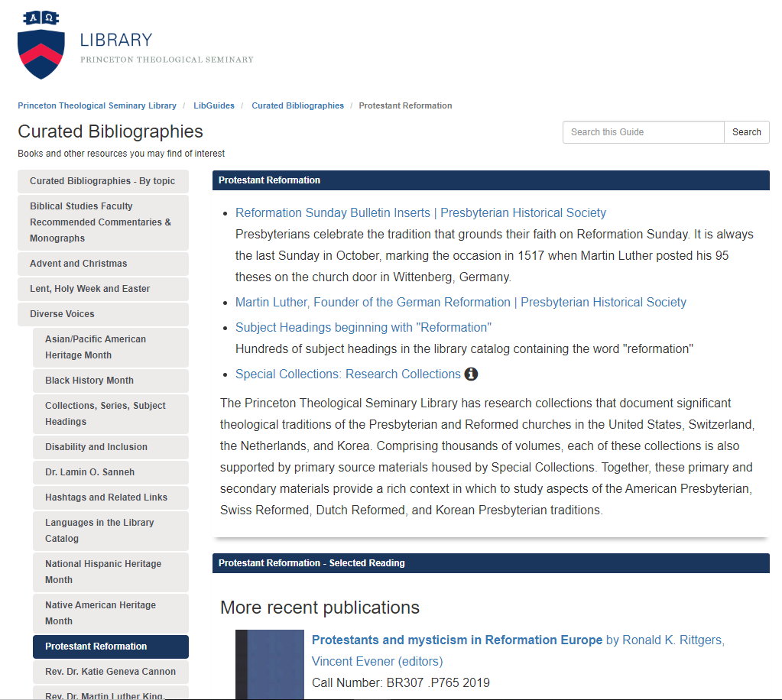The image size is (782, 700).
Task: Open Martin Luther, Founder of German Reformation link
Action: [461, 303]
